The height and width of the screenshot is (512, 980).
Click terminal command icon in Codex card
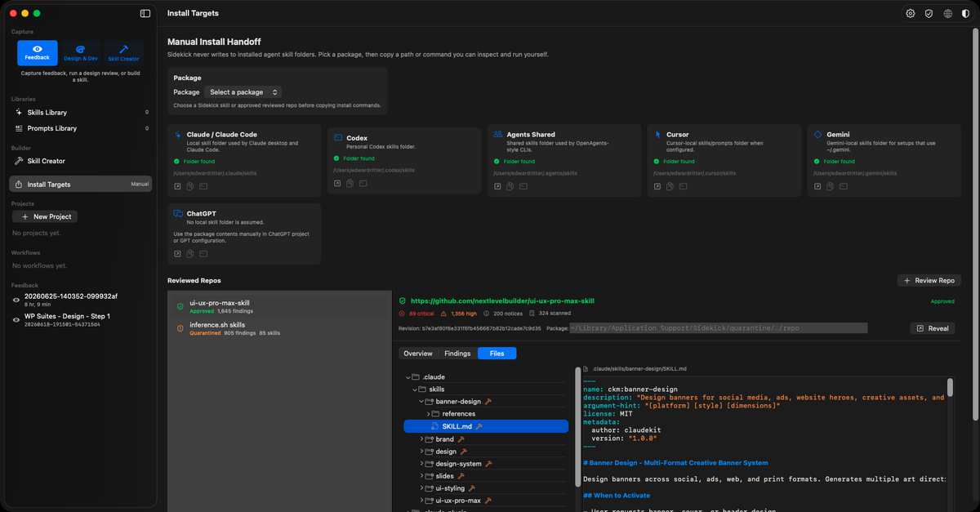click(363, 183)
